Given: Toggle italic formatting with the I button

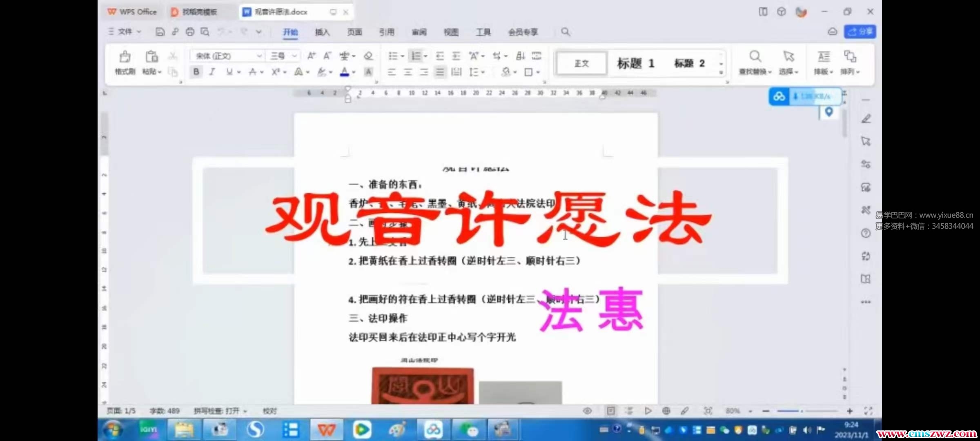Looking at the screenshot, I should (x=212, y=72).
